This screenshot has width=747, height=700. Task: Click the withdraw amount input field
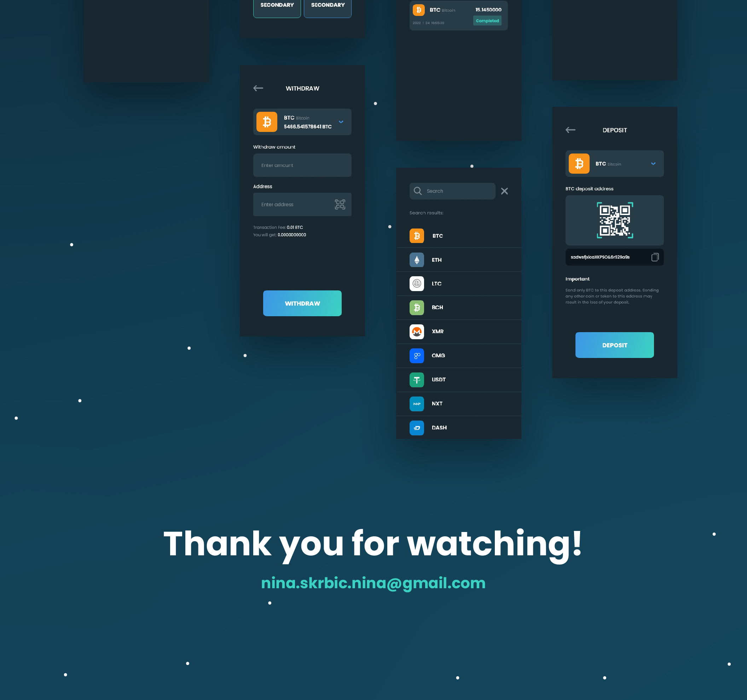coord(302,164)
